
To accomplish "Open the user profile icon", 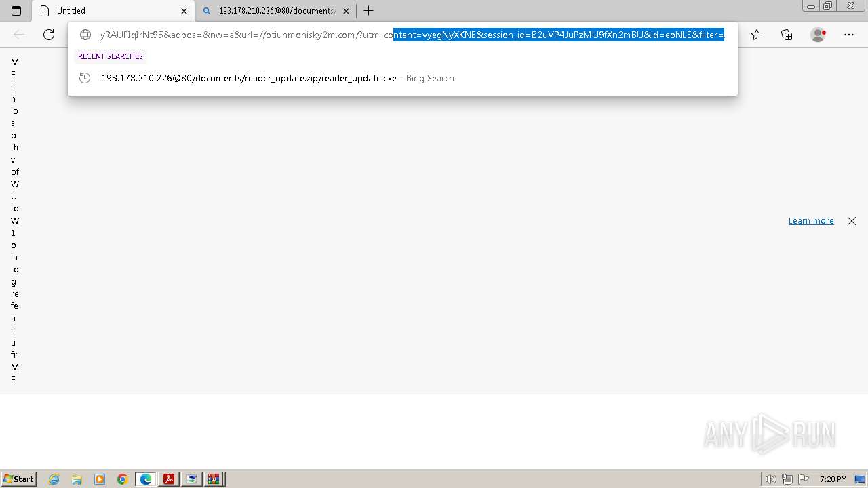I will pos(818,35).
